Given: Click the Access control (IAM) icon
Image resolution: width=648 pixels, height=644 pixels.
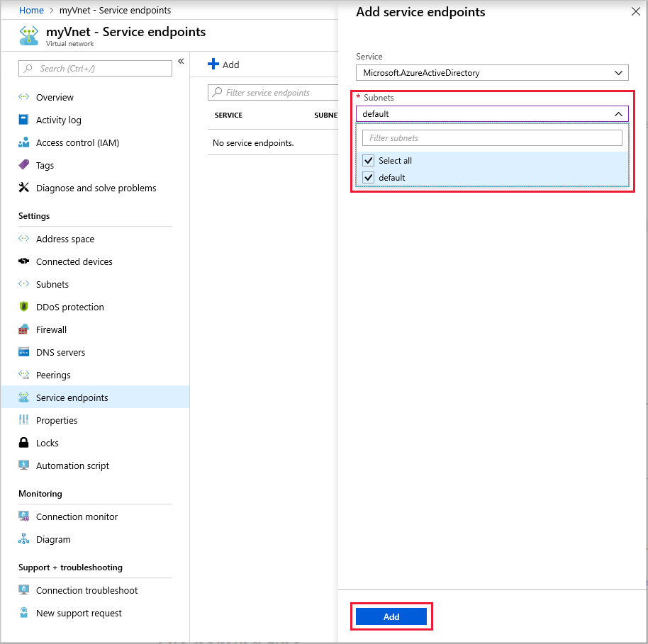Looking at the screenshot, I should pos(23,142).
